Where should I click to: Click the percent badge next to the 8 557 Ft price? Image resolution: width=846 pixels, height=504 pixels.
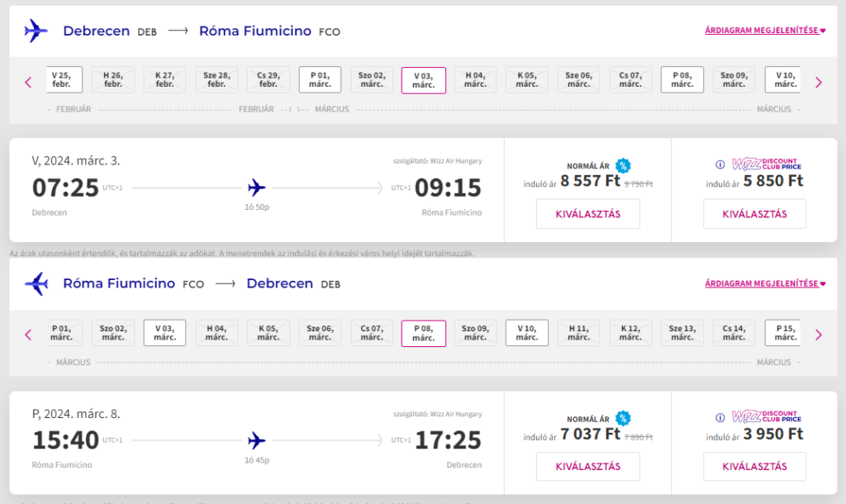pyautogui.click(x=623, y=165)
